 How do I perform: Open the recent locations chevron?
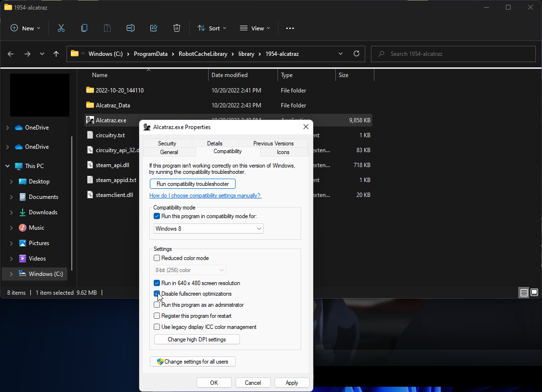(42, 54)
